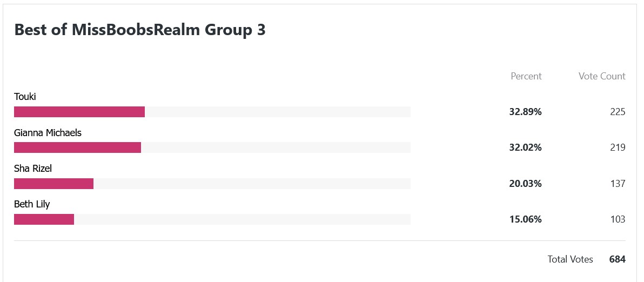Click the 20.03% percentage value
The image size is (644, 282).
pos(525,184)
